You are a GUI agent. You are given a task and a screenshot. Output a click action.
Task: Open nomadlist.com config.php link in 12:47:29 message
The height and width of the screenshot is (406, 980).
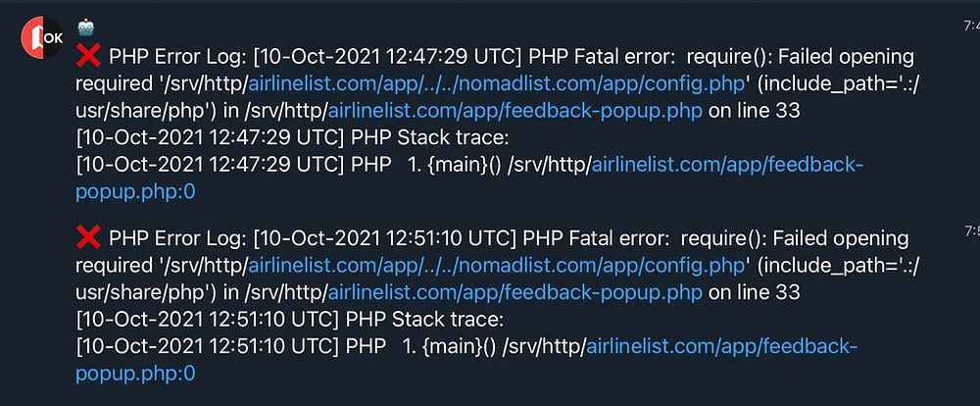(x=497, y=83)
